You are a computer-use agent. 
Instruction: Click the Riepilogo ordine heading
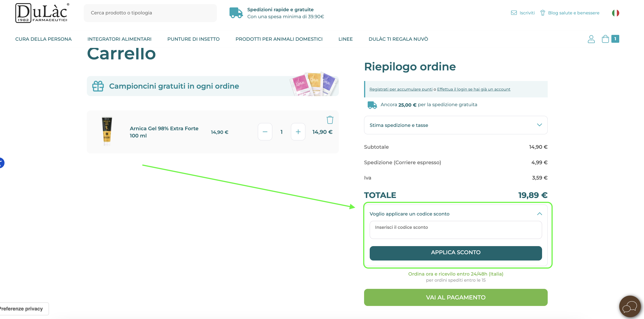coord(410,67)
